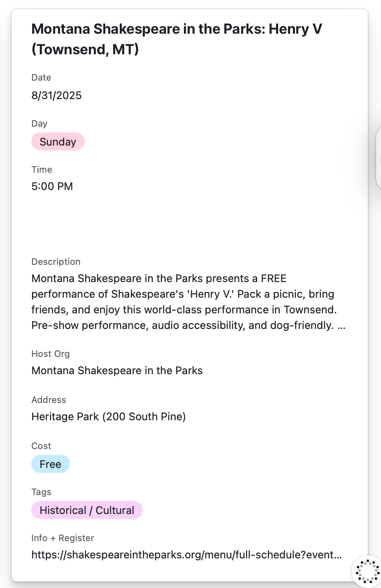The image size is (381, 588).
Task: Click the Time field label
Action: [42, 169]
